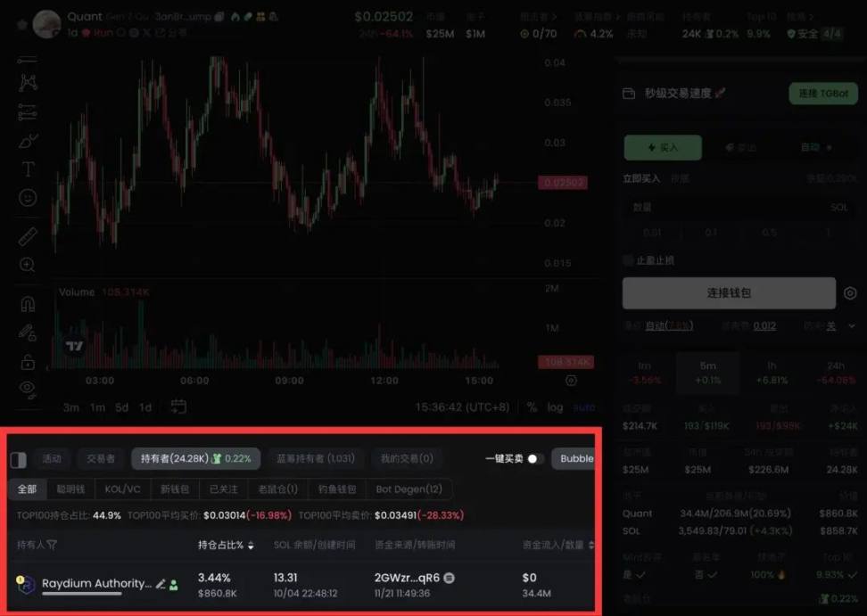
Task: Open emoji sticker tool in chart sidebar
Action: pos(28,198)
